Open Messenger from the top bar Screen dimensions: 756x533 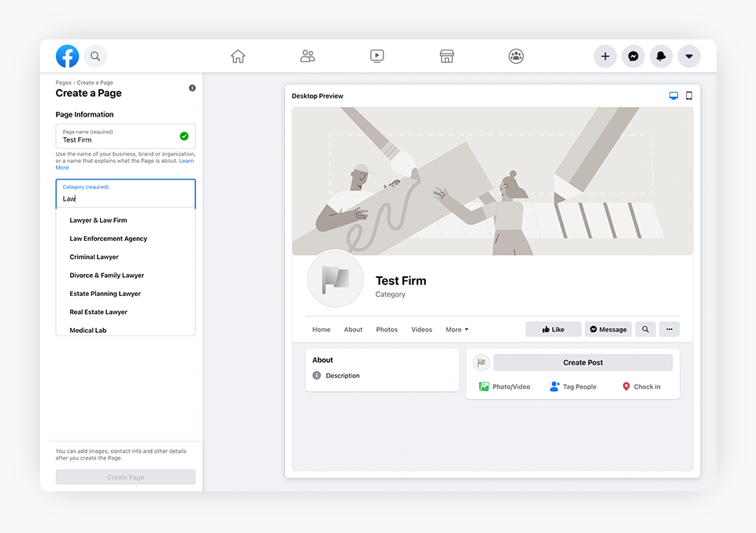[x=633, y=56]
